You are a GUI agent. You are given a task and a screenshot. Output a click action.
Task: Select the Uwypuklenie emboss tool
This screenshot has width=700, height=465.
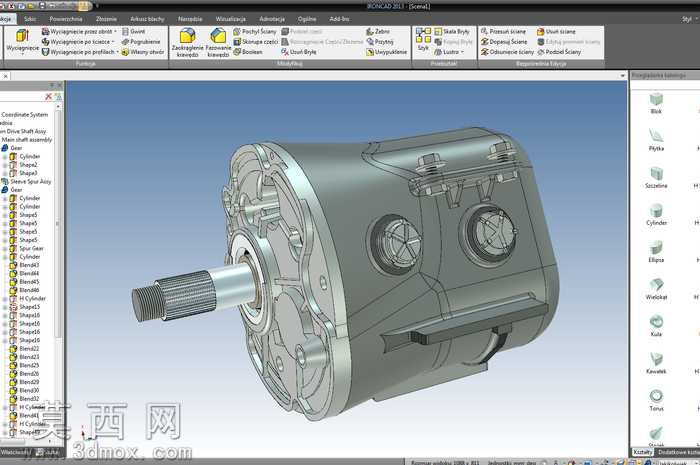[x=387, y=52]
